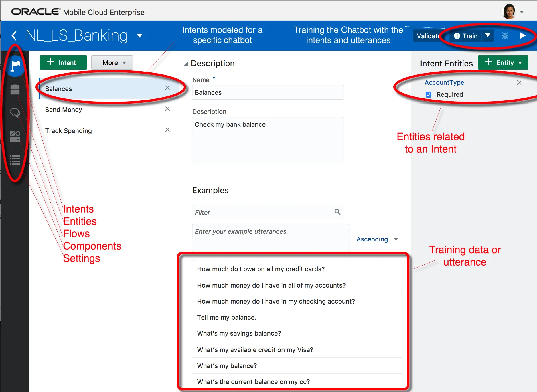Select utterance 'How much do I owe on all my credit cards?'
Screen dimensions: 537x392
(297, 269)
